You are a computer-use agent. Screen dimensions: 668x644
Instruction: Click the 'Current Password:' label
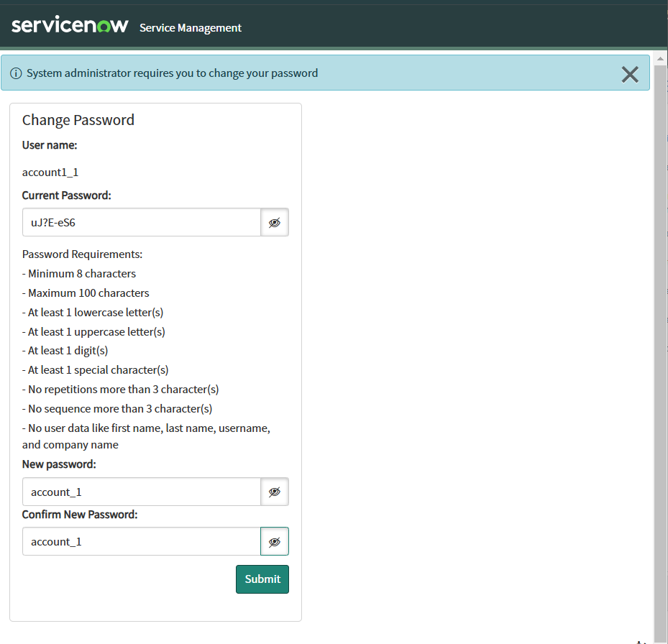66,195
